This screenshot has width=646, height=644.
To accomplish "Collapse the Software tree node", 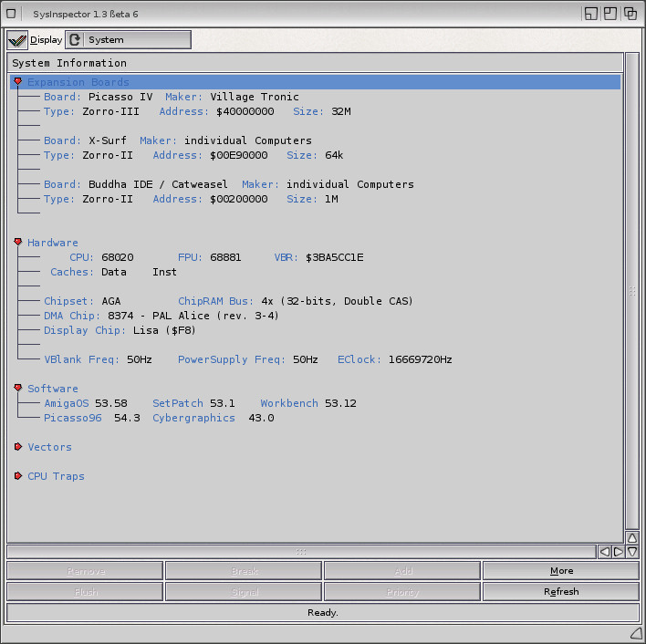I will 17,388.
